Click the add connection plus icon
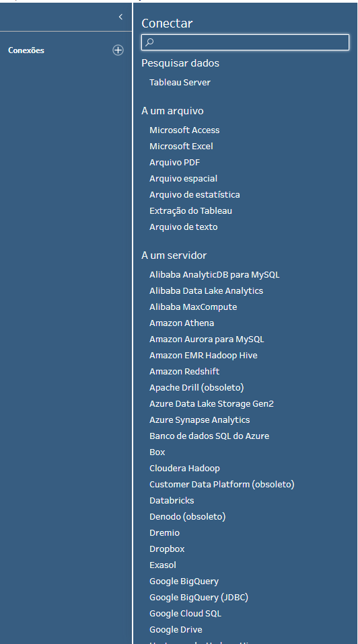Screen dimensions: 358x644 click(x=118, y=50)
